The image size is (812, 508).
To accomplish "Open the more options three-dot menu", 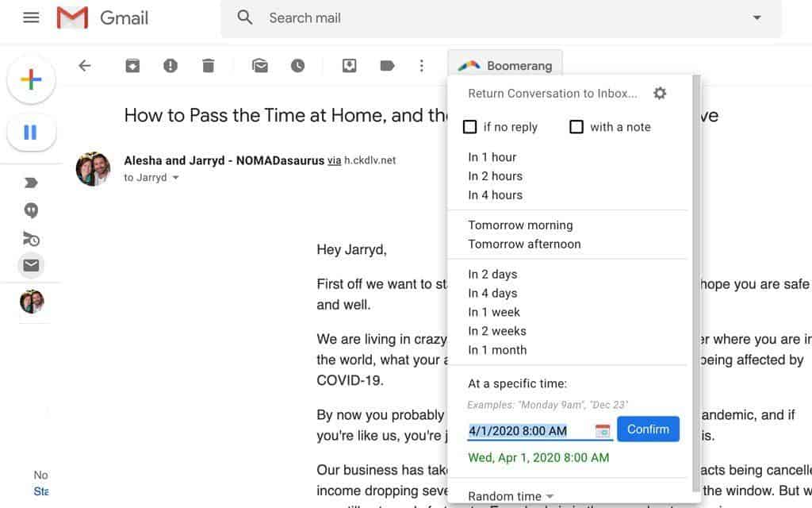I will (422, 65).
